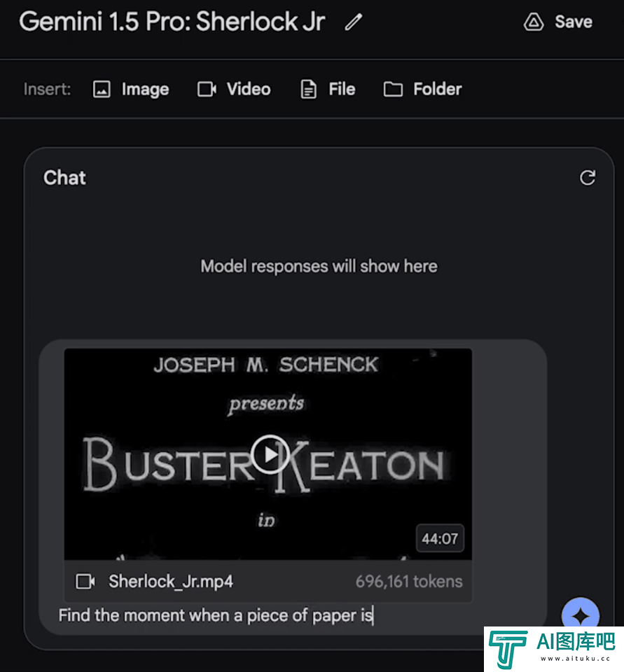
Task: Reset the chat with the refresh icon
Action: point(587,177)
